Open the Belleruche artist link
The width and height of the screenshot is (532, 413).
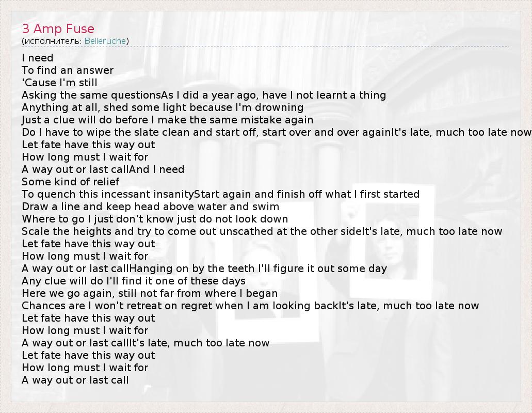click(x=105, y=41)
